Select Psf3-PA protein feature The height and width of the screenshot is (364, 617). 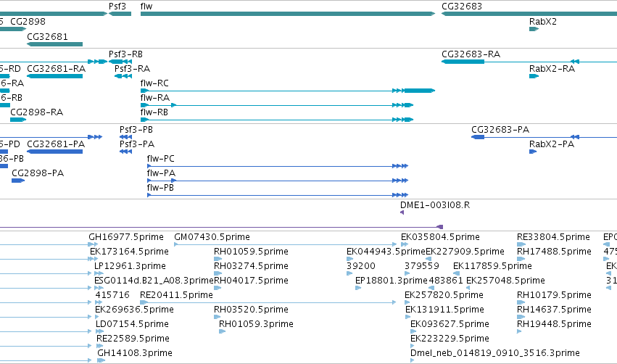[x=125, y=152]
